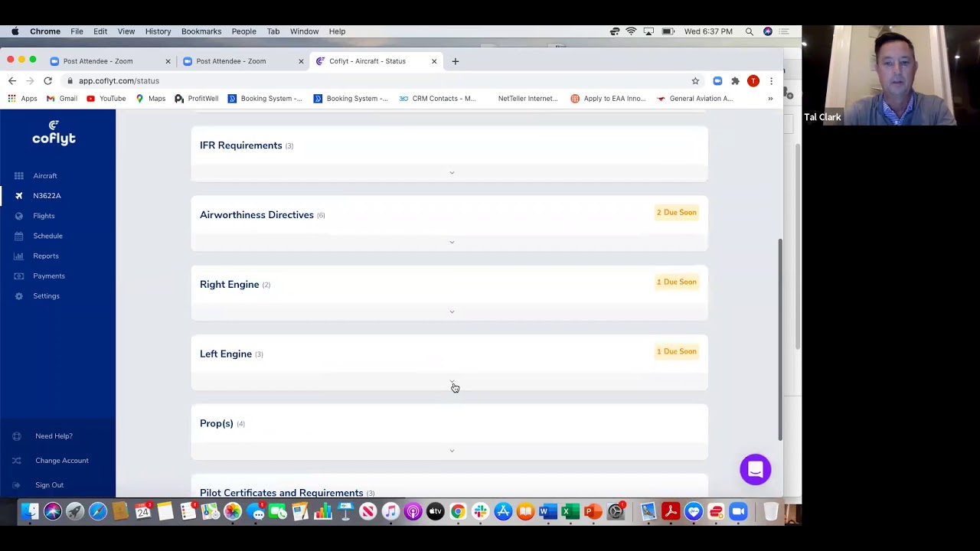Click the Need Help? link

coord(54,436)
